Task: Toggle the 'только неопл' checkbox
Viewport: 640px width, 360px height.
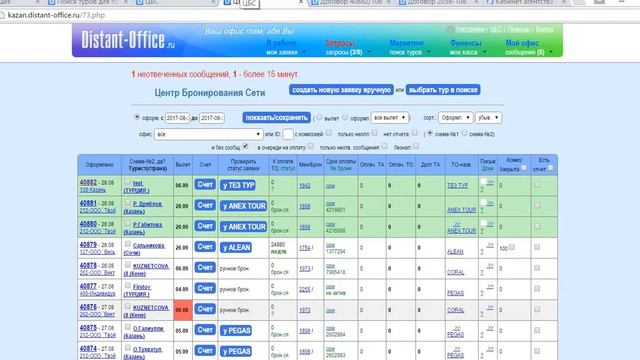Action: 374,133
